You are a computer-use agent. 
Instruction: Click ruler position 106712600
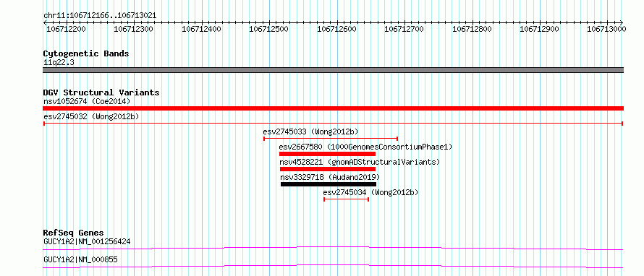click(x=337, y=29)
